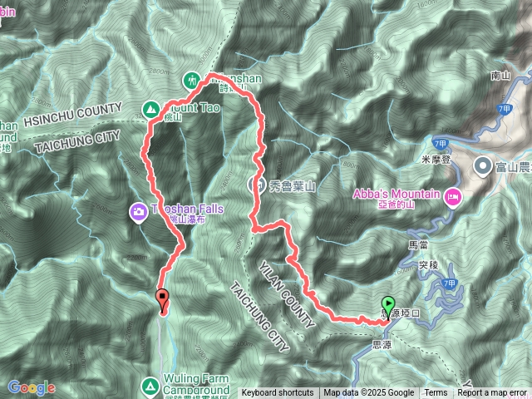The width and height of the screenshot is (532, 399).
Task: Click the 思源埡口 place label
Action: click(401, 313)
